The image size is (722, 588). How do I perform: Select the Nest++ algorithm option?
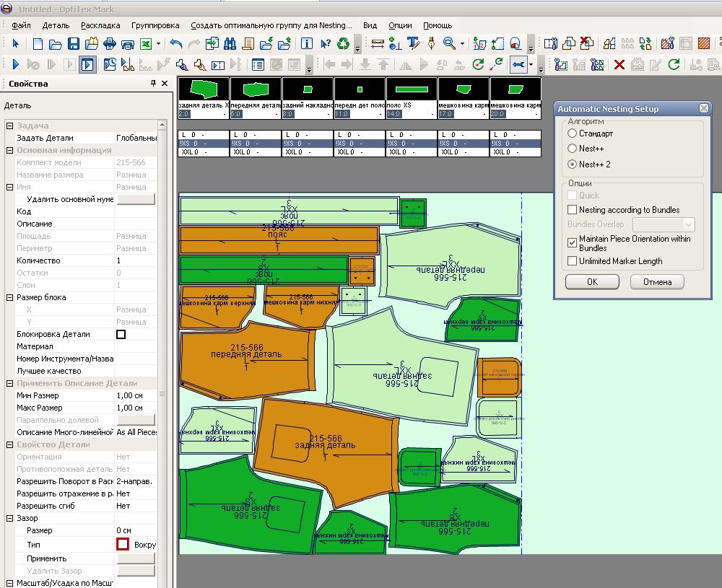(573, 149)
